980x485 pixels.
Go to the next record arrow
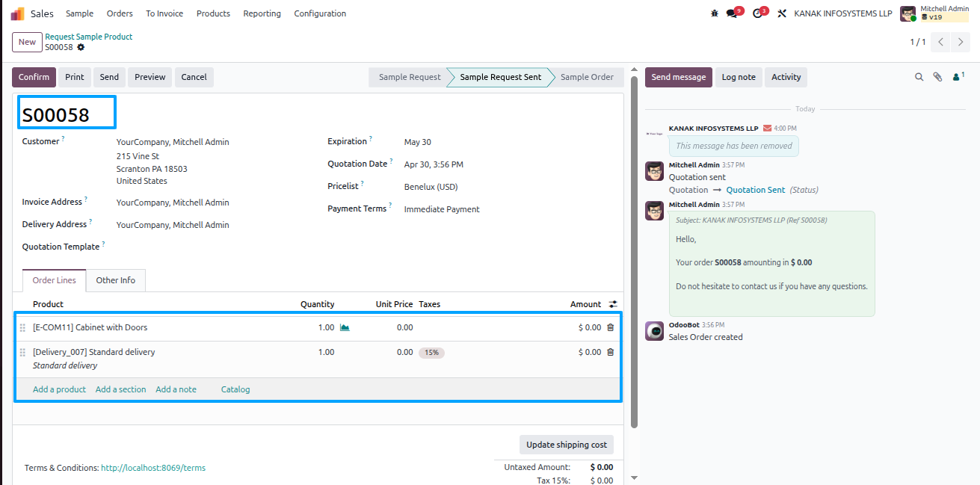[961, 42]
